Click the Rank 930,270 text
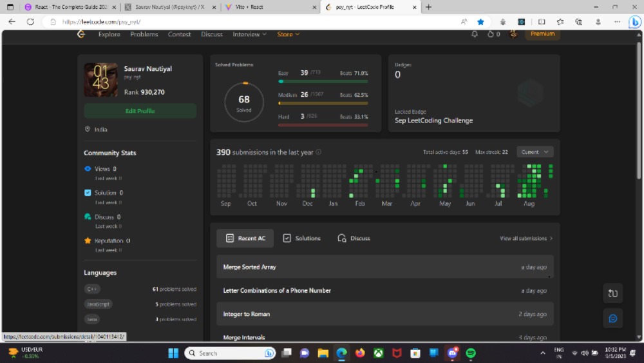Viewport: 644px width, 363px height. (144, 92)
